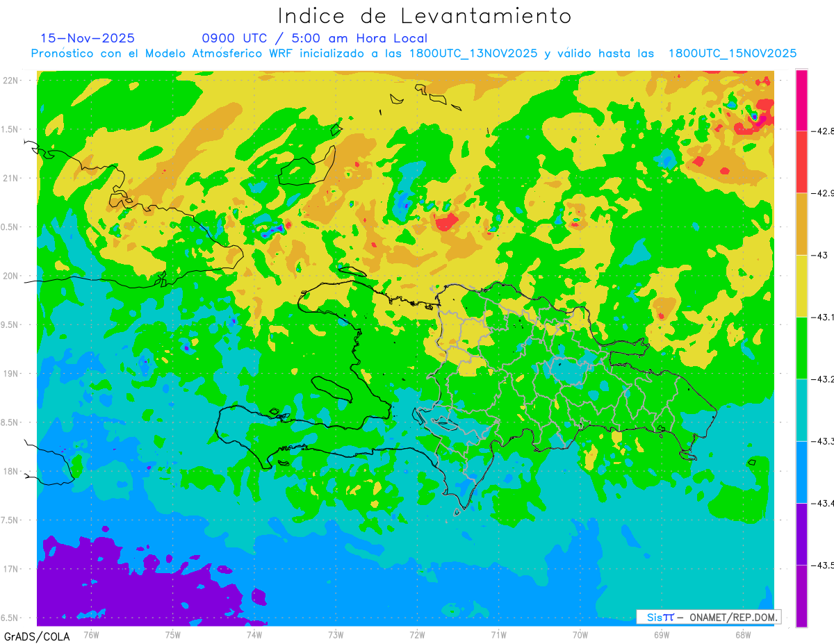This screenshot has width=834, height=644.
Task: Click the longitude label '70W'
Action: pos(580,634)
